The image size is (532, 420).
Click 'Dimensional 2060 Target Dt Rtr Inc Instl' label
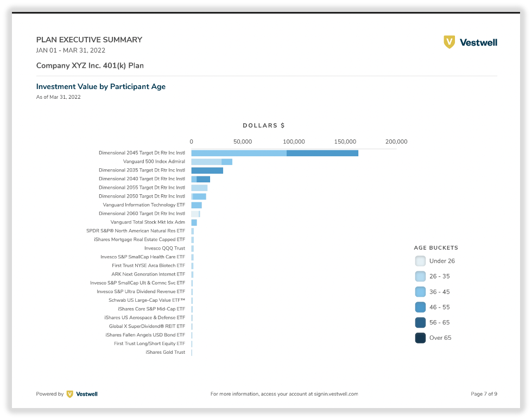click(142, 213)
